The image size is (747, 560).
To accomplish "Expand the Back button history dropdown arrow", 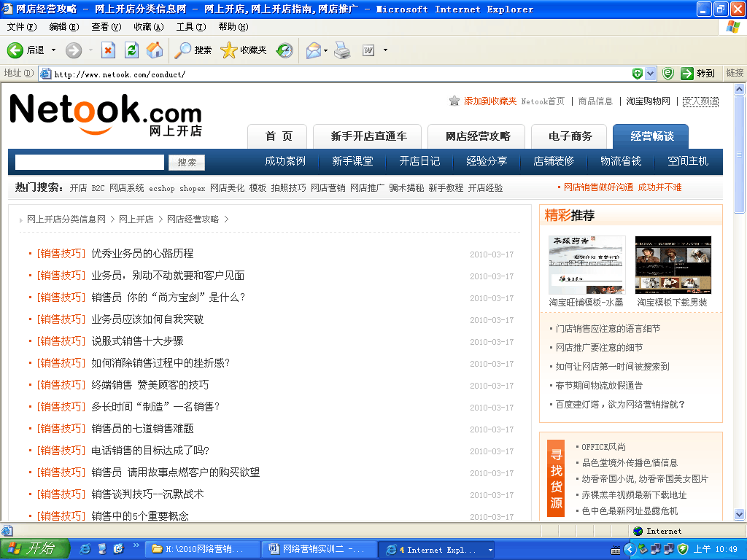I will [x=53, y=50].
